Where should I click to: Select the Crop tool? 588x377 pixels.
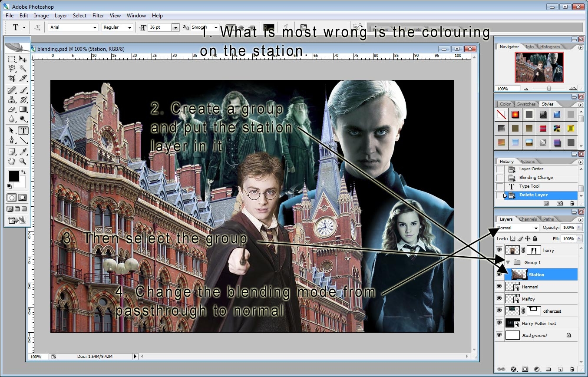click(11, 78)
